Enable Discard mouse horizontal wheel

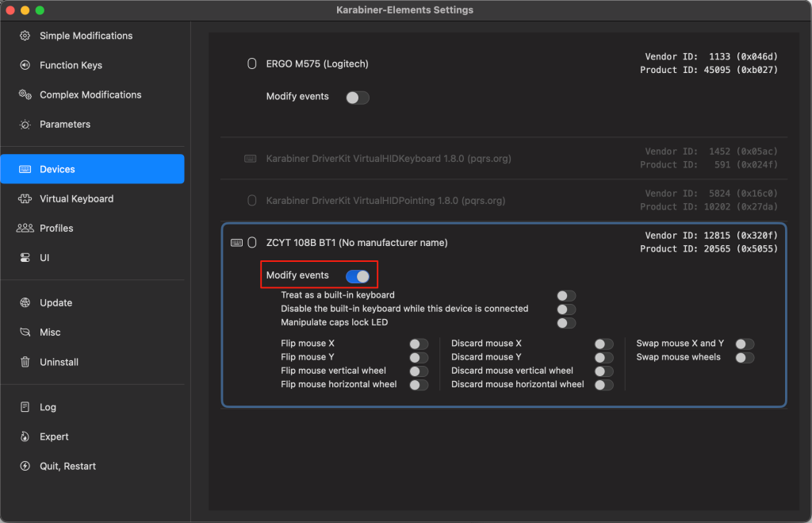point(603,385)
